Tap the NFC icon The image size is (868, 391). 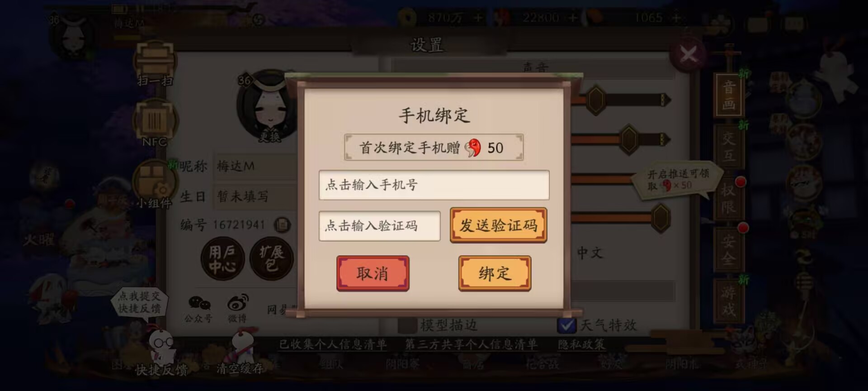(x=155, y=123)
